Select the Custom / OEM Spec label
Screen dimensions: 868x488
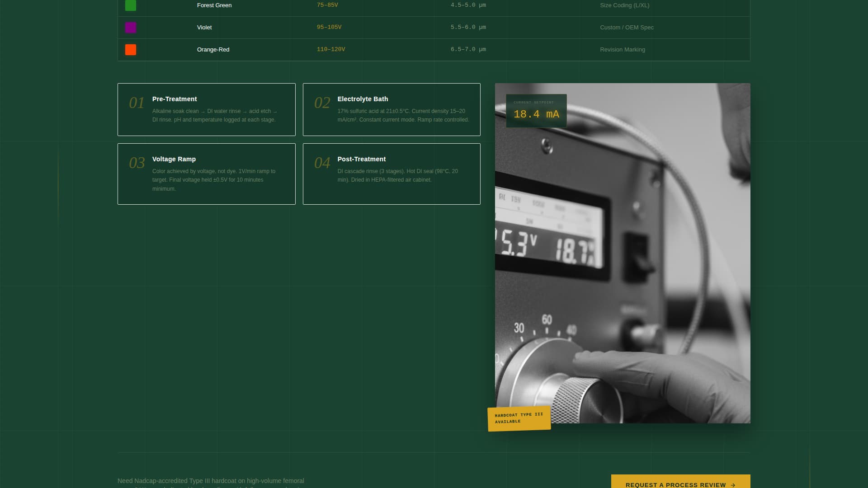click(x=626, y=28)
